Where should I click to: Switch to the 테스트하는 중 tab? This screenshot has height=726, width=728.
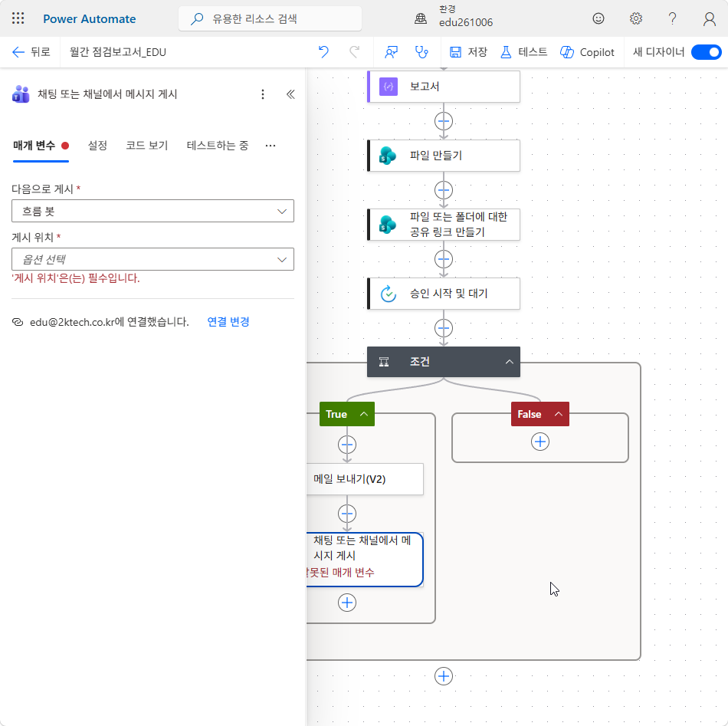pos(218,146)
